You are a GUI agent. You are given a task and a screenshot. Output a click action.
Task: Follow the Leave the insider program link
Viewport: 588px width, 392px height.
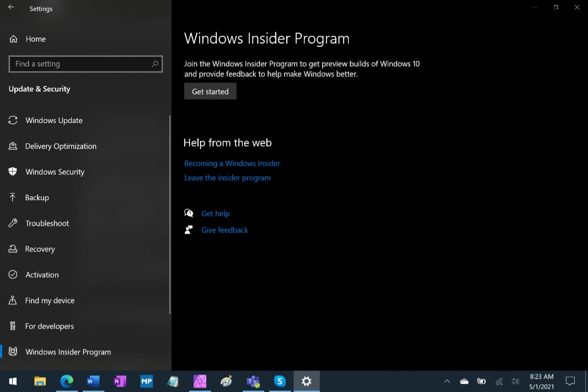pyautogui.click(x=227, y=178)
